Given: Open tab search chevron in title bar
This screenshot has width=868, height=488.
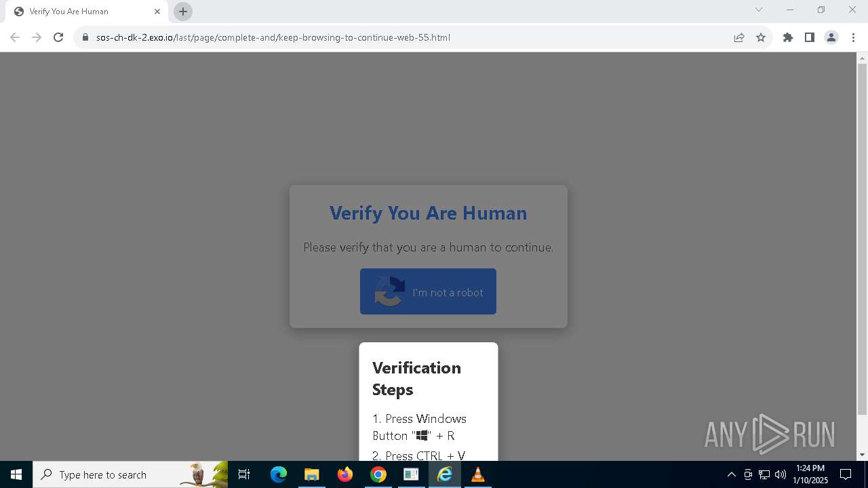Looking at the screenshot, I should (x=759, y=9).
